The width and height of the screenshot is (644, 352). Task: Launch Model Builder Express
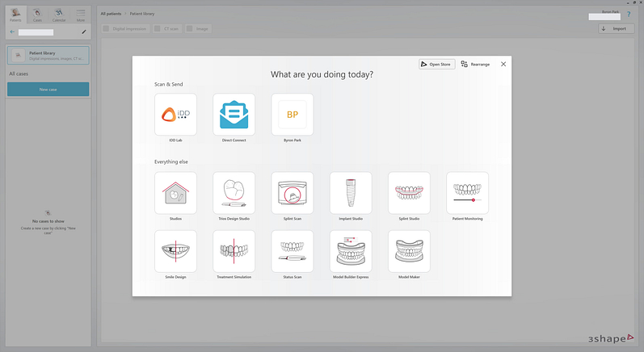pos(351,251)
